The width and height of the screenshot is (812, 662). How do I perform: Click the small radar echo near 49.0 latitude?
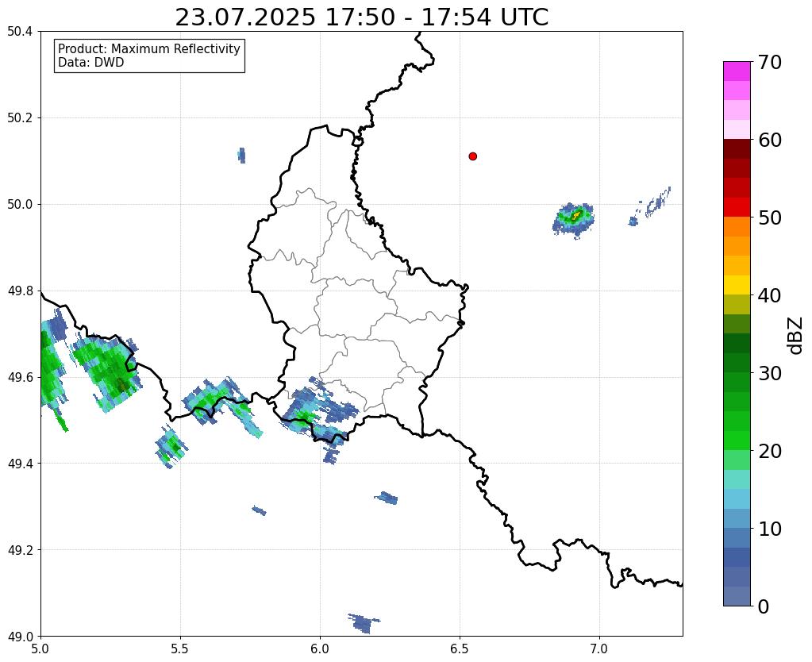click(x=364, y=622)
